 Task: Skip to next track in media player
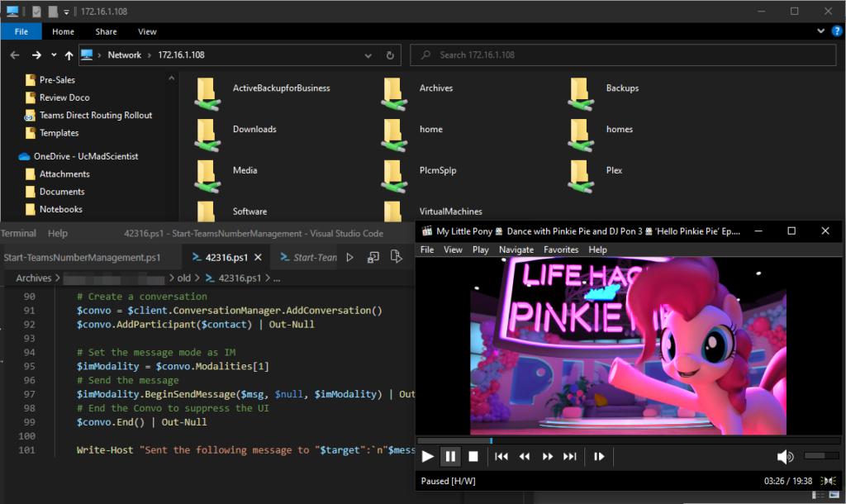coord(570,457)
